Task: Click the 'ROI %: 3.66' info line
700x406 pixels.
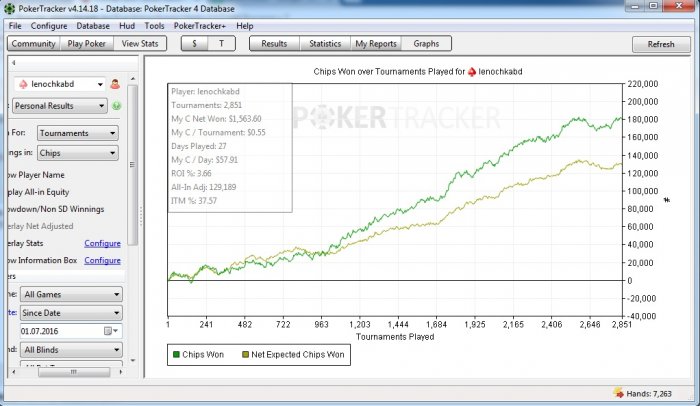Action: [191, 173]
